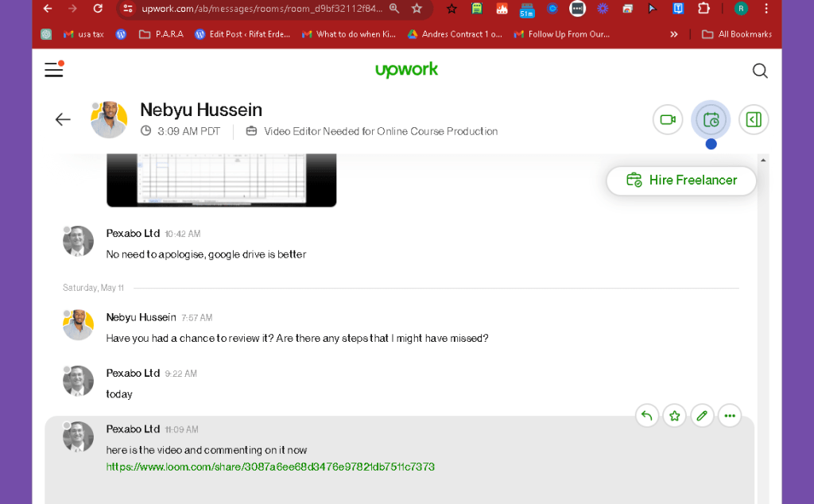Viewport: 814px width, 504px height.
Task: Click the zoom magnifier in address bar
Action: point(394,8)
